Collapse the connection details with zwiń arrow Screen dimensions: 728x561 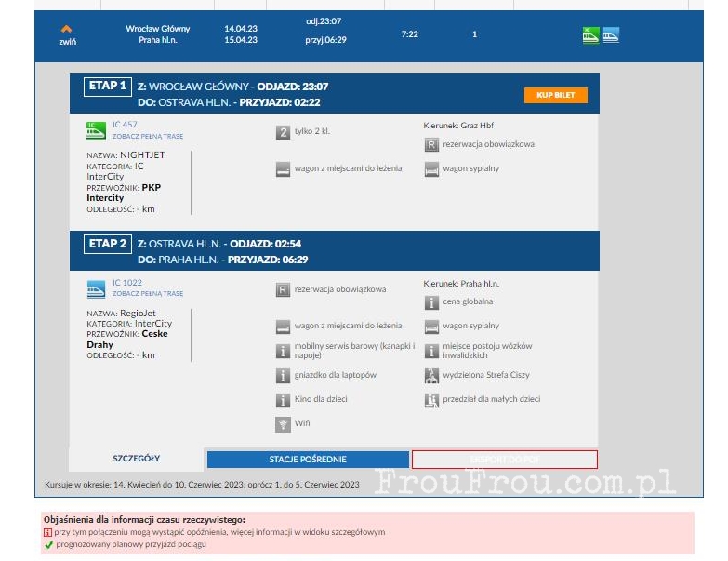click(x=66, y=34)
